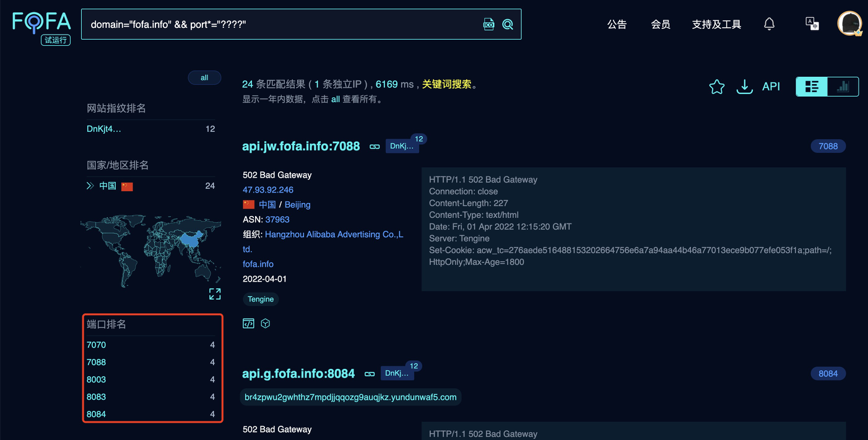The height and width of the screenshot is (440, 868).
Task: Open the 支持及工具 menu
Action: tap(716, 24)
